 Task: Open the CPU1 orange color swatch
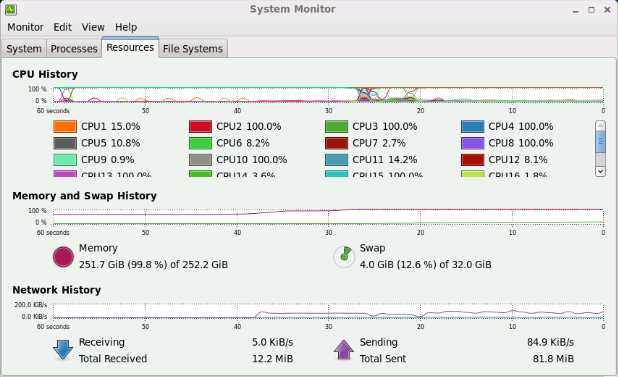point(65,126)
